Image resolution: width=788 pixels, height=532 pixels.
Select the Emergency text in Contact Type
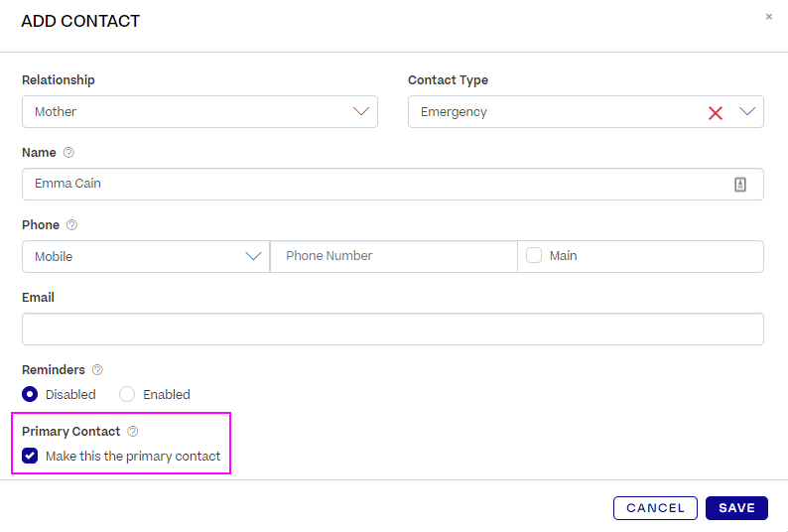(454, 111)
